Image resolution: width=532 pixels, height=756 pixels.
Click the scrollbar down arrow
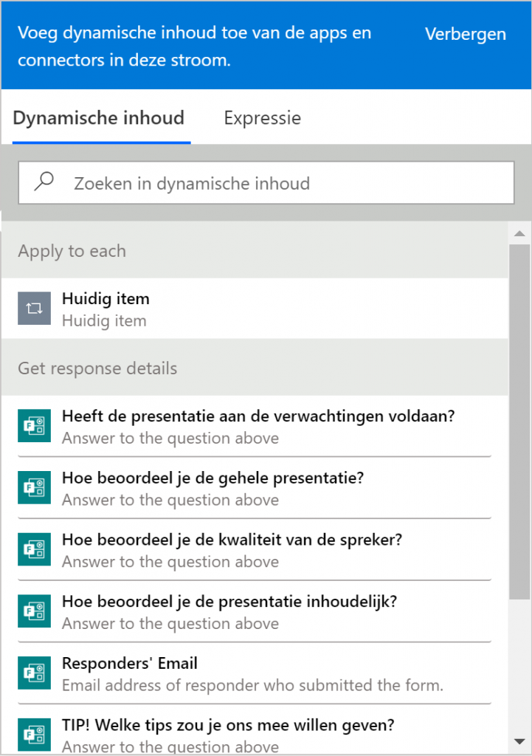[x=519, y=741]
